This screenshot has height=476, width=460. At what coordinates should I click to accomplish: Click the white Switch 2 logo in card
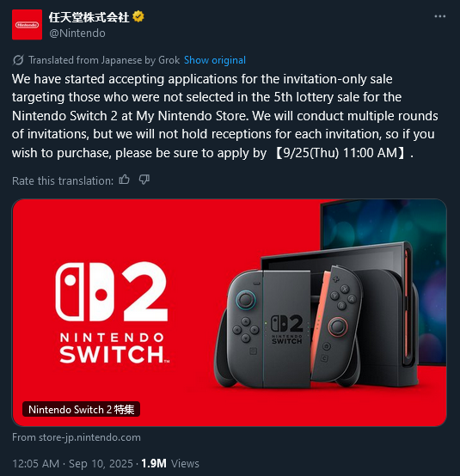click(x=112, y=313)
